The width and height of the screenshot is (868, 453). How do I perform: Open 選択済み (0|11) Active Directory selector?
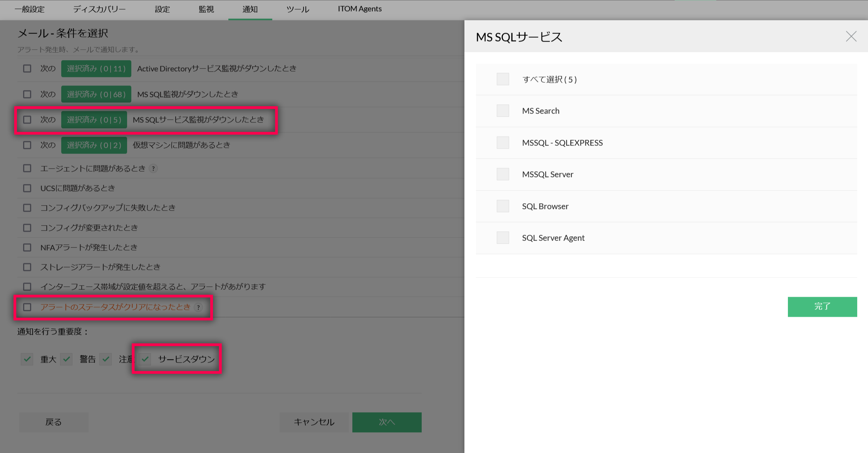pyautogui.click(x=96, y=69)
